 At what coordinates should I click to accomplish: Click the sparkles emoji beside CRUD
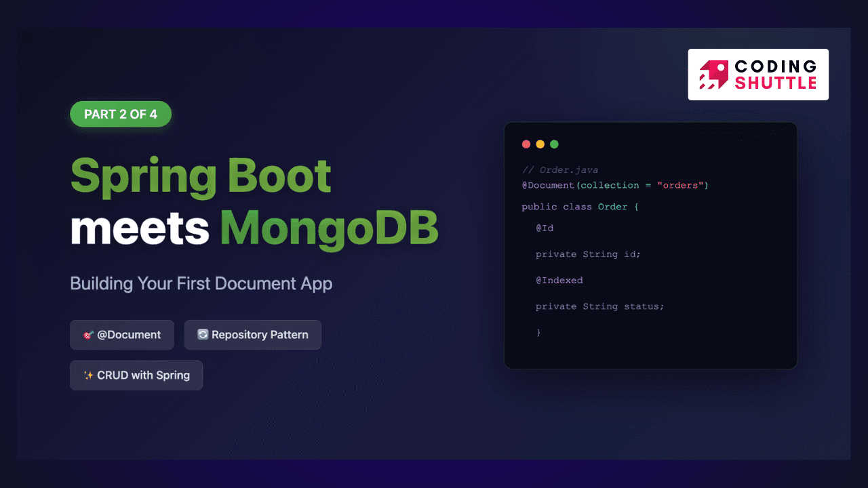[88, 375]
